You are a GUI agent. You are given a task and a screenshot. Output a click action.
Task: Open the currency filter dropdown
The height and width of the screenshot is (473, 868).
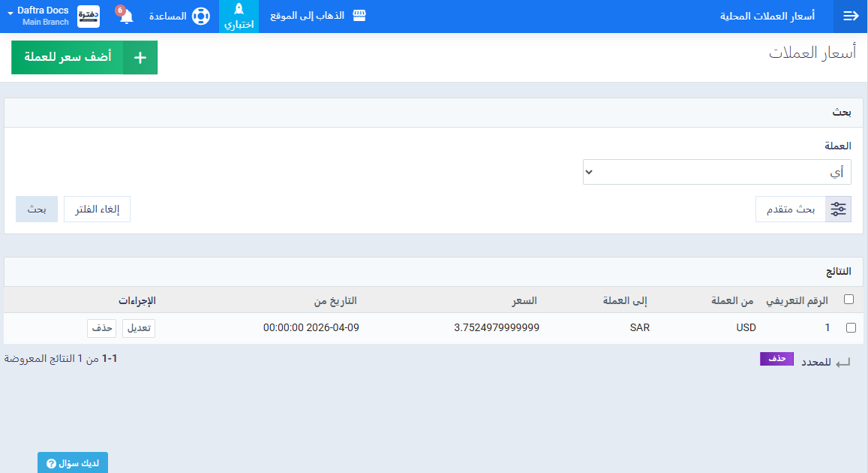(716, 172)
